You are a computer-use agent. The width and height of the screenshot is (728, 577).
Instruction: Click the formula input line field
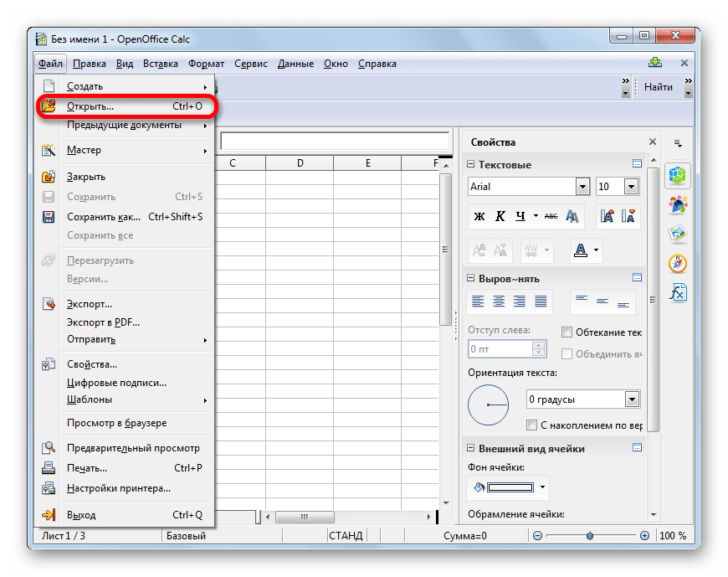335,141
